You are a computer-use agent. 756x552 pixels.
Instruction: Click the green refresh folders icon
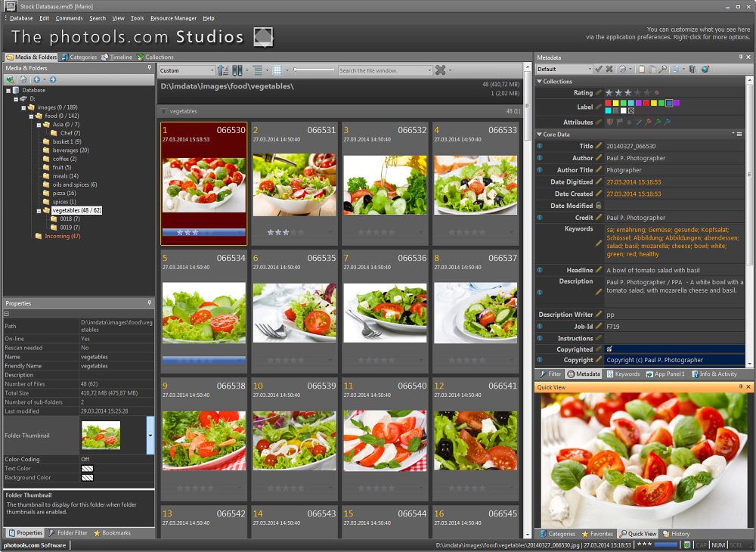pyautogui.click(x=10, y=79)
